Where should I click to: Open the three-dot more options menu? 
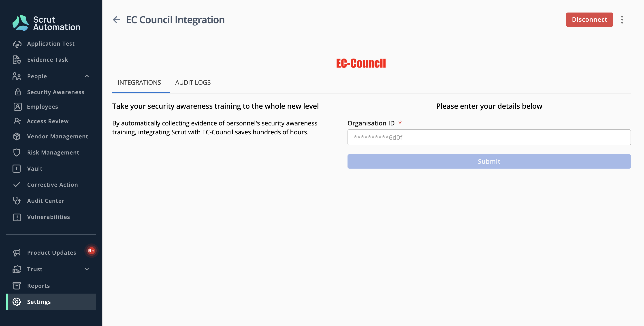pyautogui.click(x=622, y=20)
